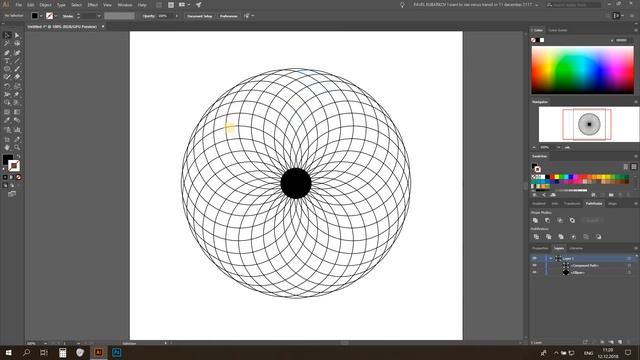Open the Layers panel options menu
Screen dimensions: 640x360
(636, 248)
